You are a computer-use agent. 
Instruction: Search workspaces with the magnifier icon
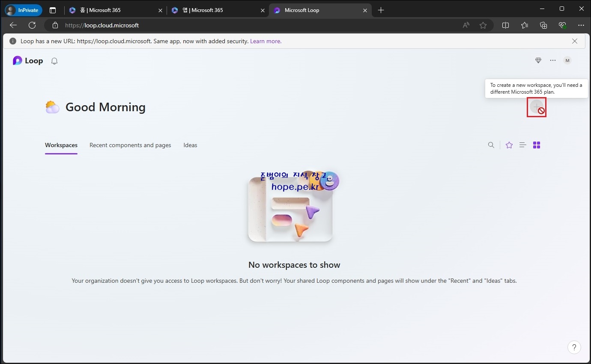pyautogui.click(x=491, y=145)
